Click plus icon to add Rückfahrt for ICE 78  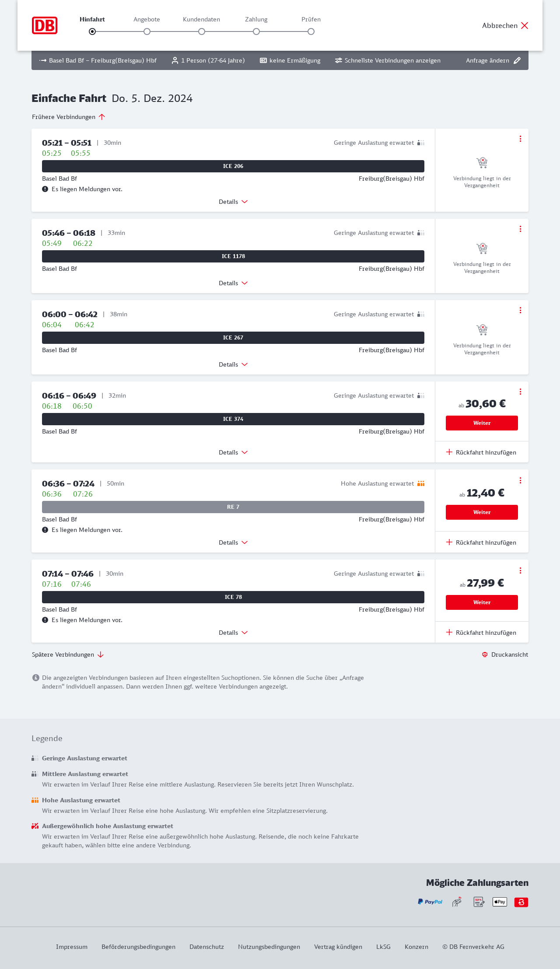pyautogui.click(x=449, y=632)
